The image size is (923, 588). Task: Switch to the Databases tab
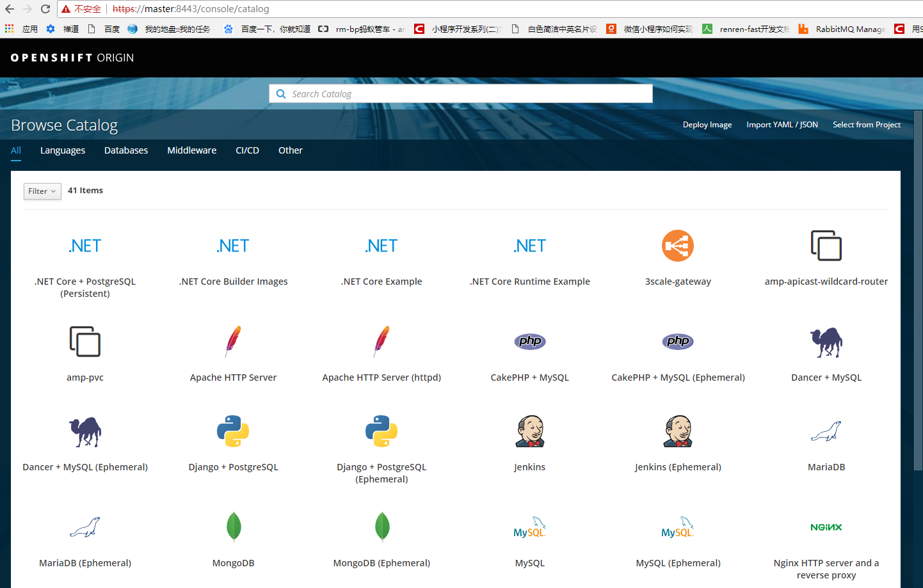pos(125,150)
